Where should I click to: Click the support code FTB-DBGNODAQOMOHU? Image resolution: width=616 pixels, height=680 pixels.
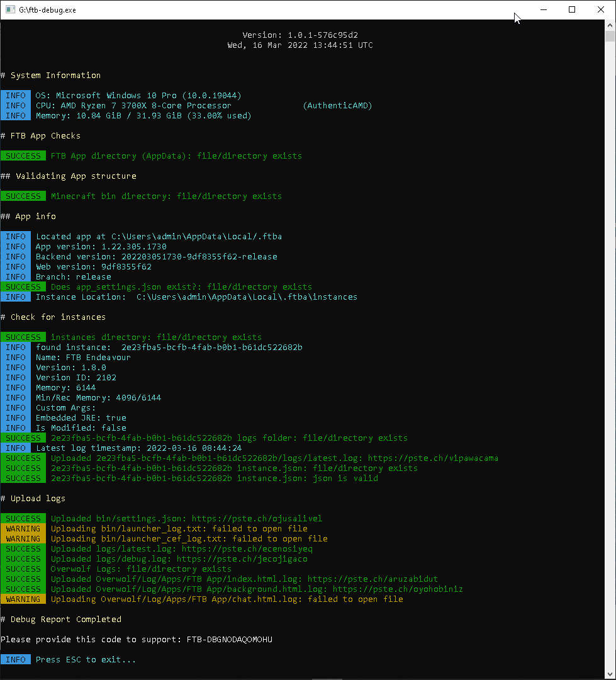click(229, 639)
